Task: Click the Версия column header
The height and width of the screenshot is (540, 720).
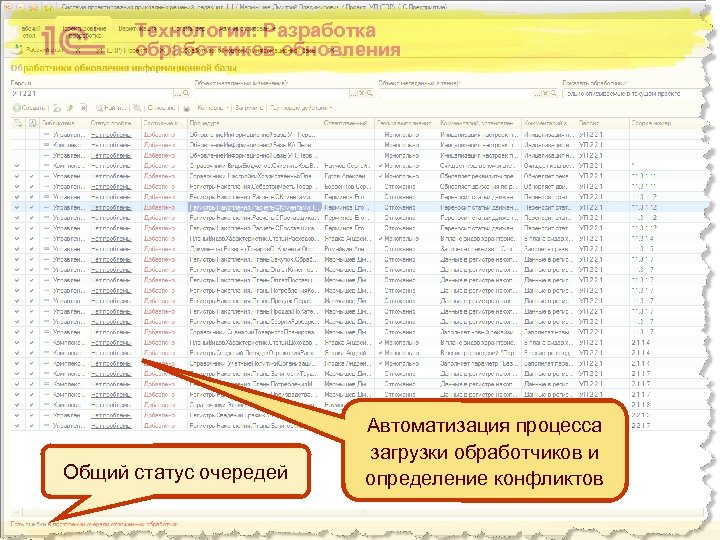Action: point(602,123)
